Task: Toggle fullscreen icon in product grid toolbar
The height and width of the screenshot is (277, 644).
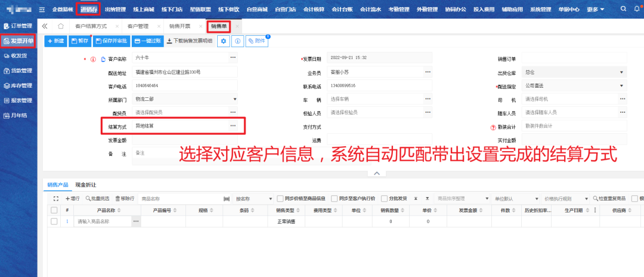Action: pos(56,199)
